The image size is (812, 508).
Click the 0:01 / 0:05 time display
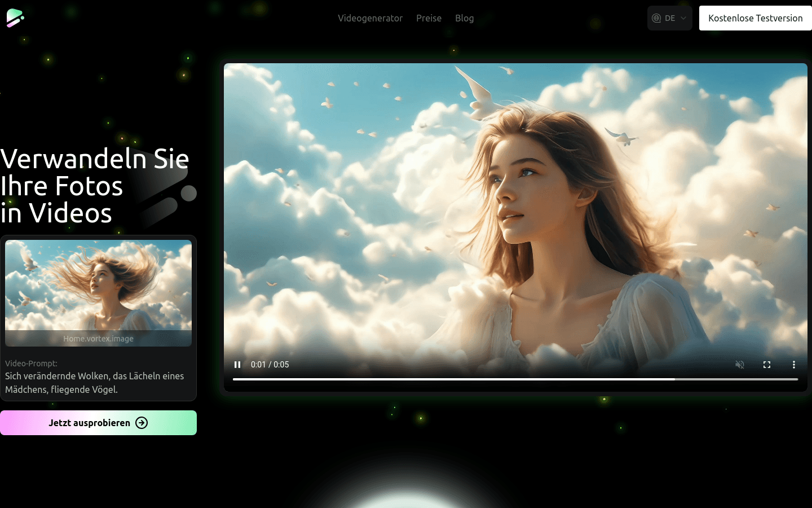tap(270, 365)
